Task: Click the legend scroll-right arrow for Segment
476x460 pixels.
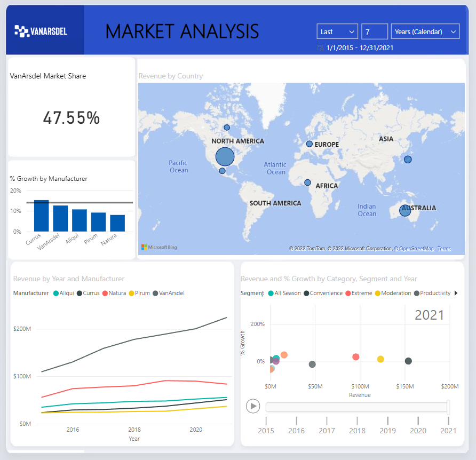Action: 456,293
